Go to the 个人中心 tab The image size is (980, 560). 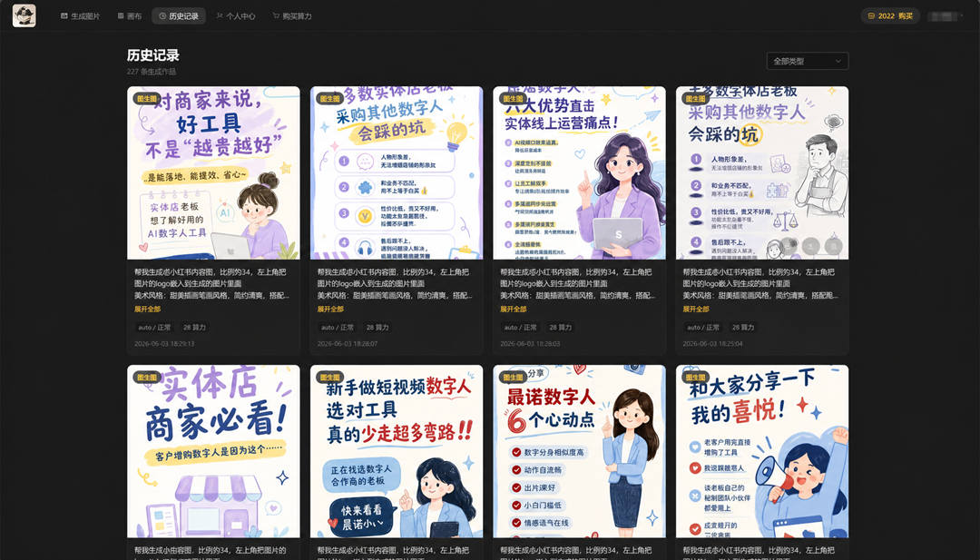(236, 16)
